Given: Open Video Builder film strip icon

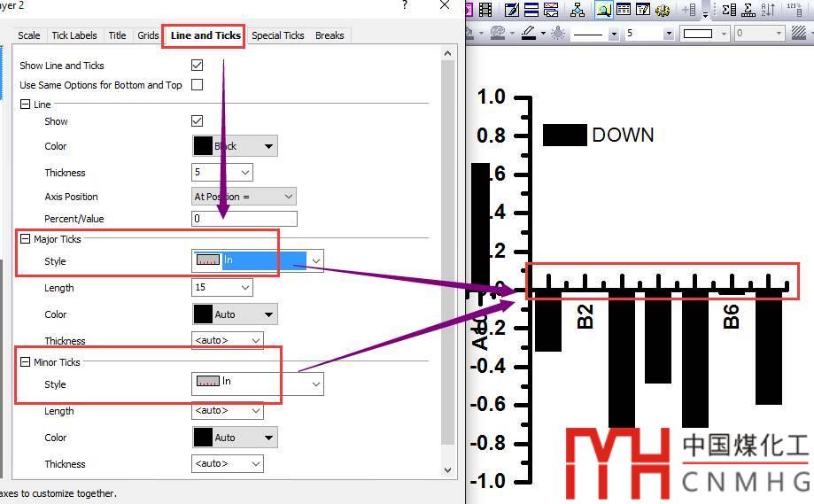Looking at the screenshot, I should pyautogui.click(x=485, y=10).
